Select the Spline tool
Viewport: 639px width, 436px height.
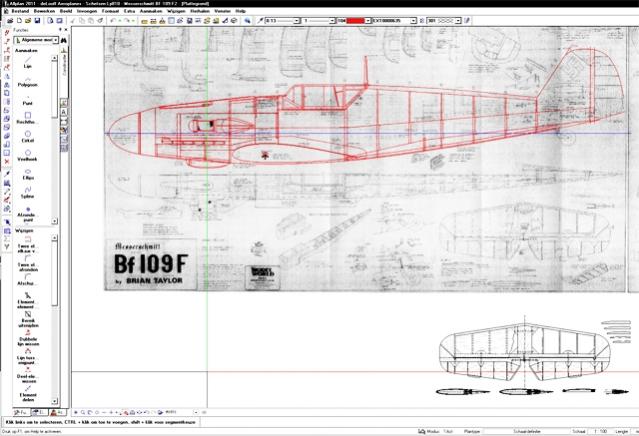pos(27,192)
